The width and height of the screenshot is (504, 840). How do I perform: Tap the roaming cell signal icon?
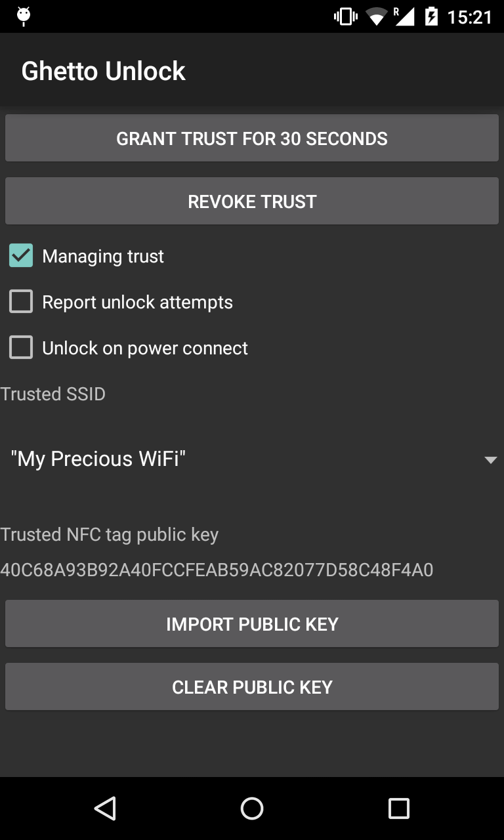(404, 16)
